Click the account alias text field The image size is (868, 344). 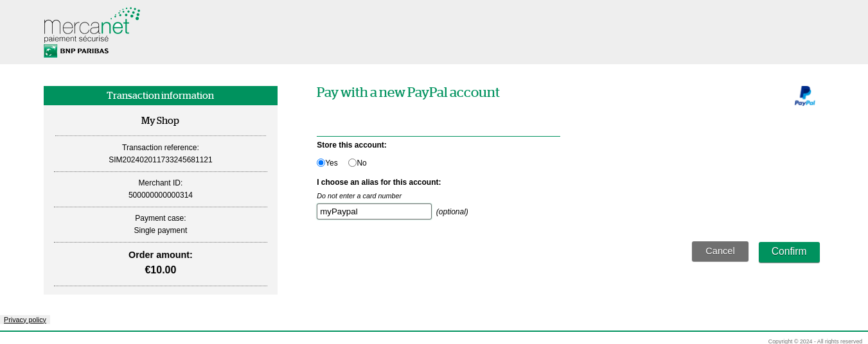374,212
